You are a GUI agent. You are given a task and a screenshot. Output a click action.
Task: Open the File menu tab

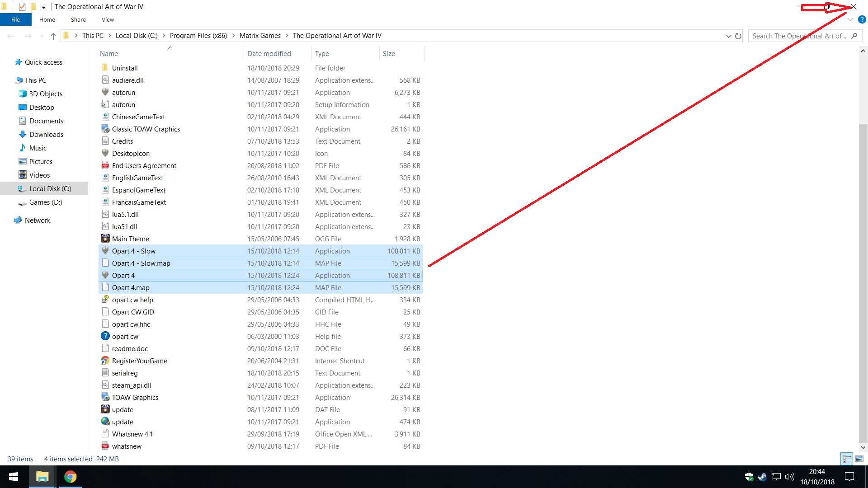[x=15, y=19]
